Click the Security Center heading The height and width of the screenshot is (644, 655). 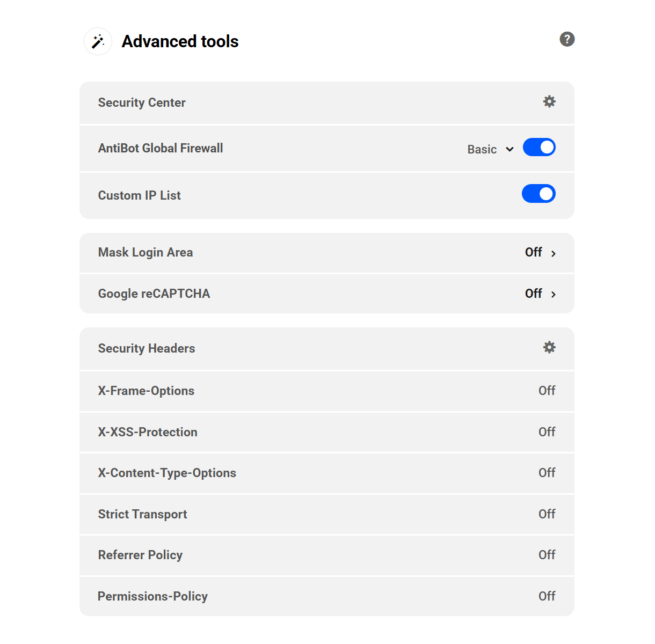142,103
